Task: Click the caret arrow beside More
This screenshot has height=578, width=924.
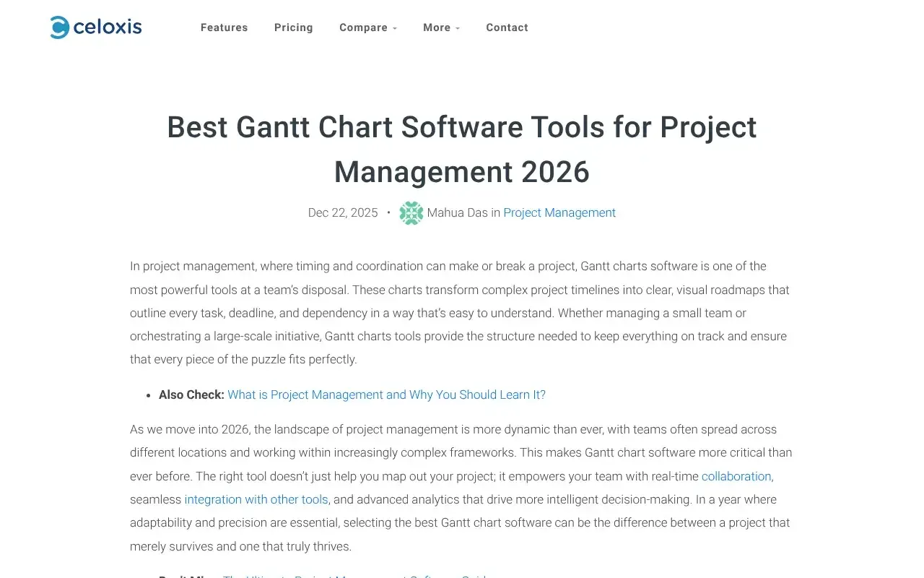Action: (458, 28)
